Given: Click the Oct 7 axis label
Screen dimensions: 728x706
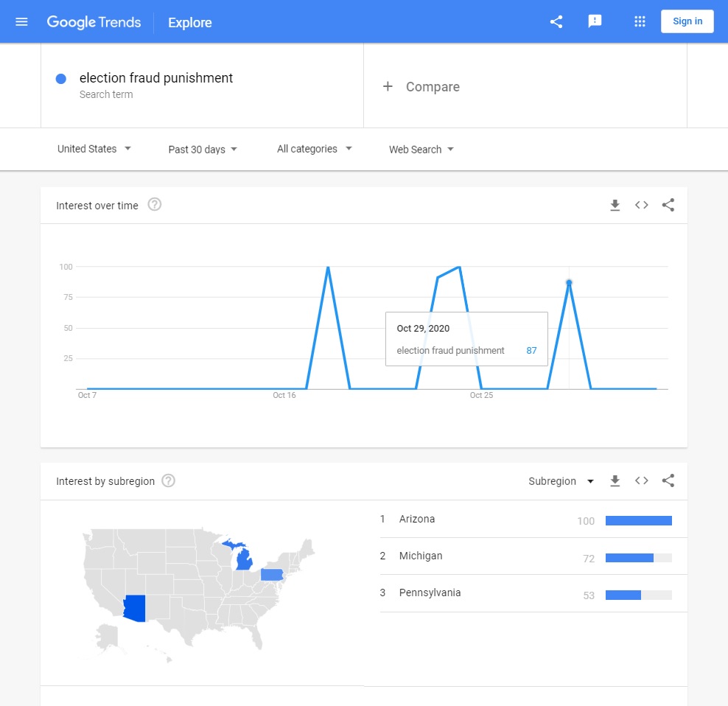Looking at the screenshot, I should pos(87,395).
